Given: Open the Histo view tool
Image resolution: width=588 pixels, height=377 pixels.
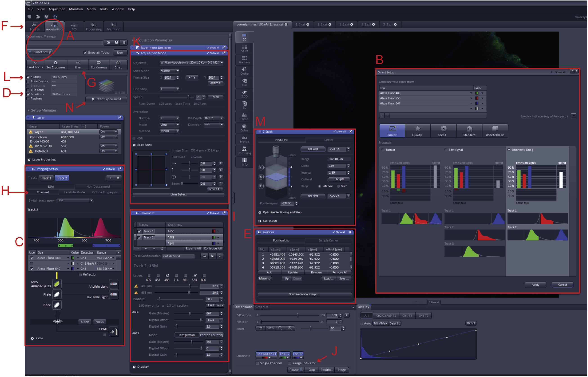Looking at the screenshot, I should tap(244, 115).
